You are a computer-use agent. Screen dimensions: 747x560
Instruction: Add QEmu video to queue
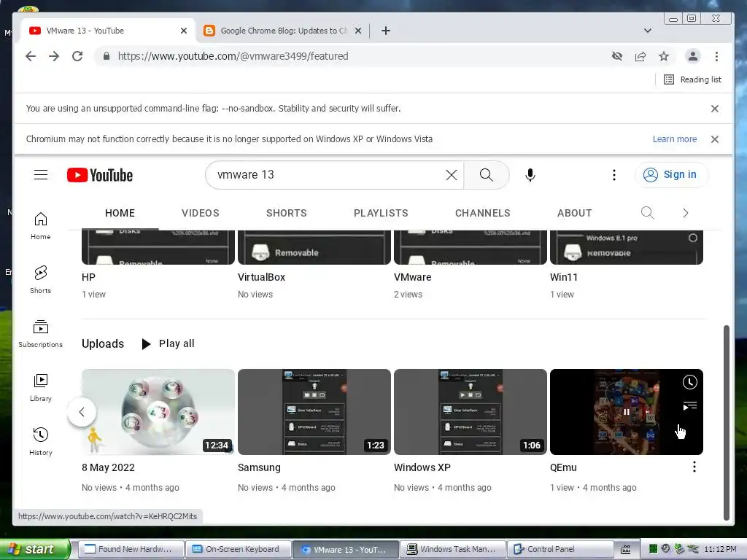coord(690,405)
